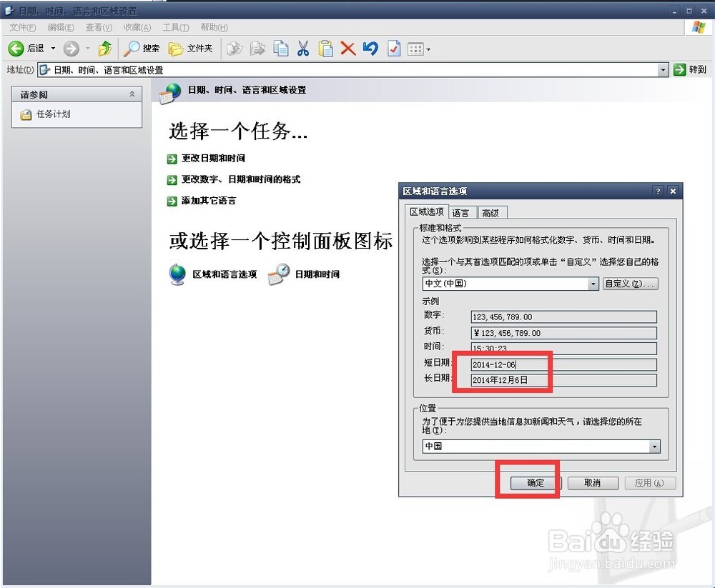Click the 自定义(Z)... button
The width and height of the screenshot is (715, 588).
(630, 284)
